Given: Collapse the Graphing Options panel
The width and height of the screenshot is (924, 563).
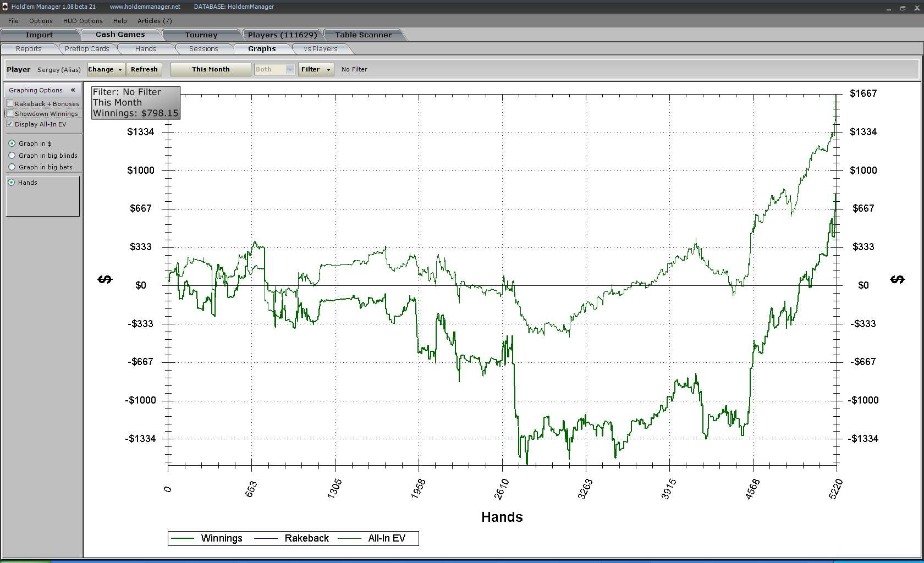Looking at the screenshot, I should pos(73,90).
